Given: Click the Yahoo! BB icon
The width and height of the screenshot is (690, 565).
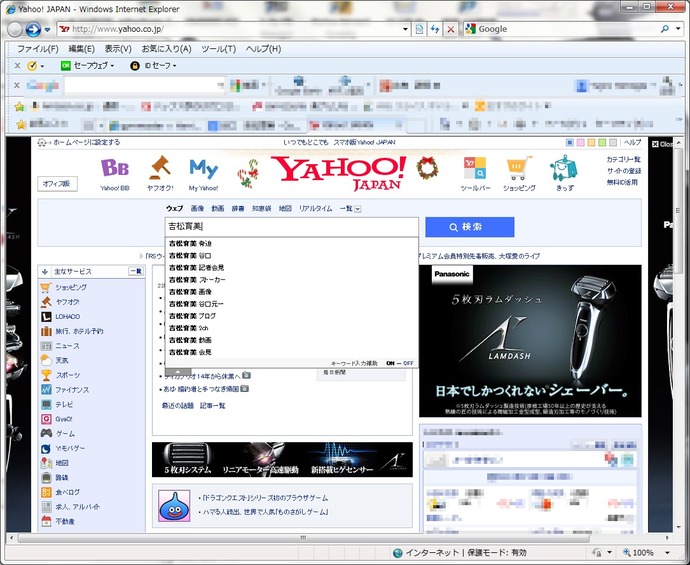Looking at the screenshot, I should 115,169.
